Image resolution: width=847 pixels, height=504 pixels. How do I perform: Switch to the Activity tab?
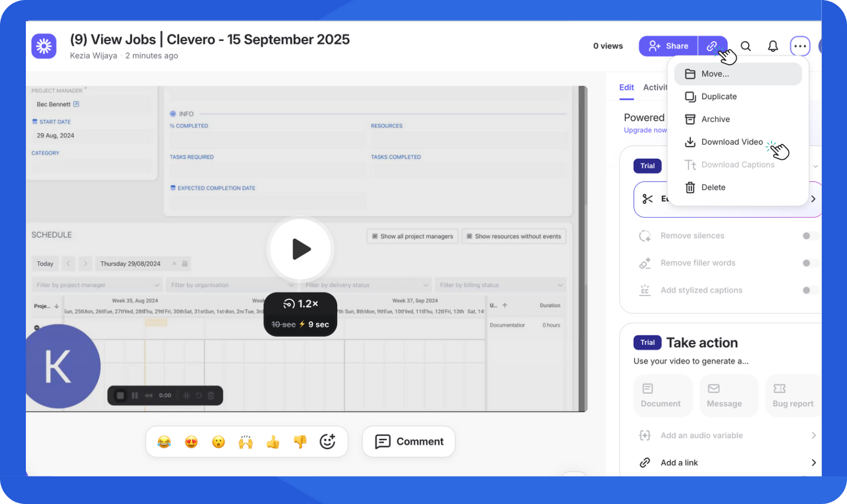point(655,87)
